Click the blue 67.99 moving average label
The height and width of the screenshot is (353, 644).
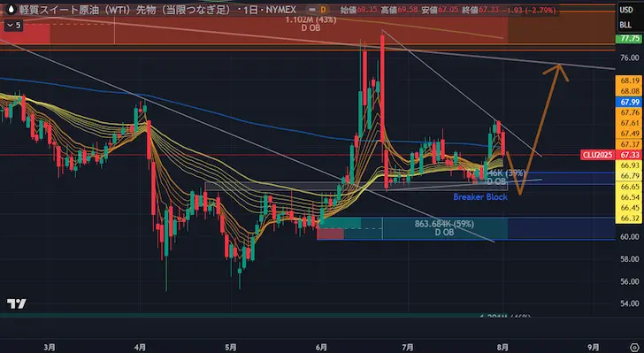[629, 102]
